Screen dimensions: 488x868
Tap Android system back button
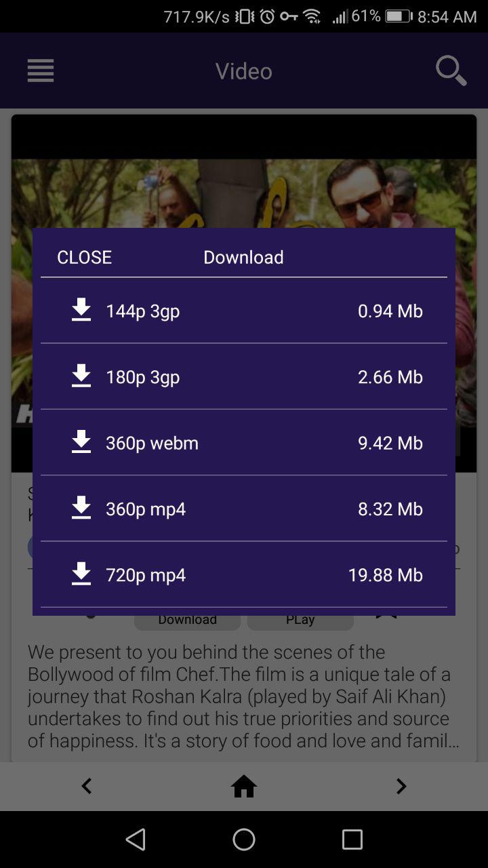click(136, 840)
